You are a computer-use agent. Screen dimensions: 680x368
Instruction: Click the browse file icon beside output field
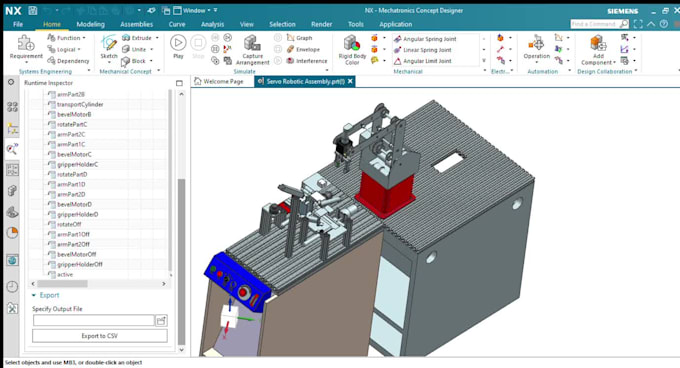(161, 320)
